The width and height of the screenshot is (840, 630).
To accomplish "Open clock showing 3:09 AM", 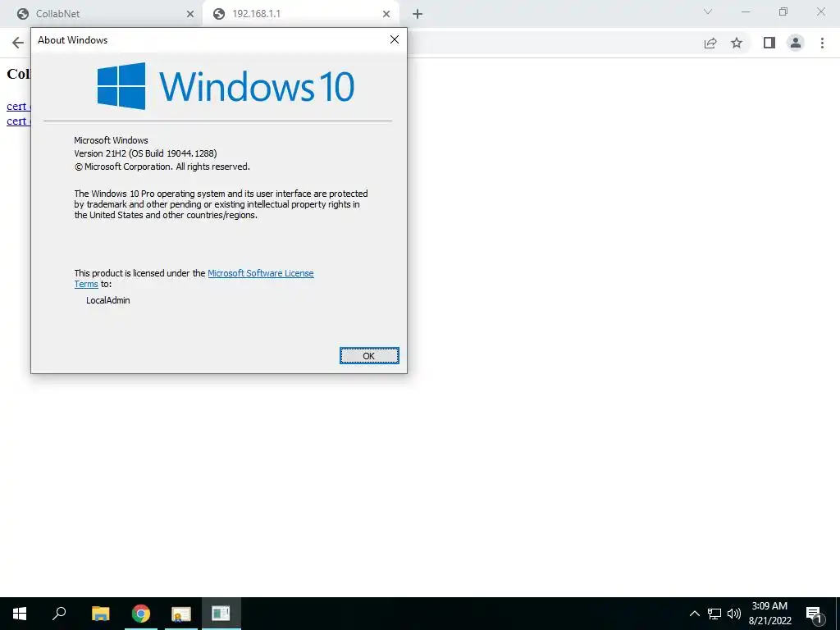I will click(x=769, y=614).
